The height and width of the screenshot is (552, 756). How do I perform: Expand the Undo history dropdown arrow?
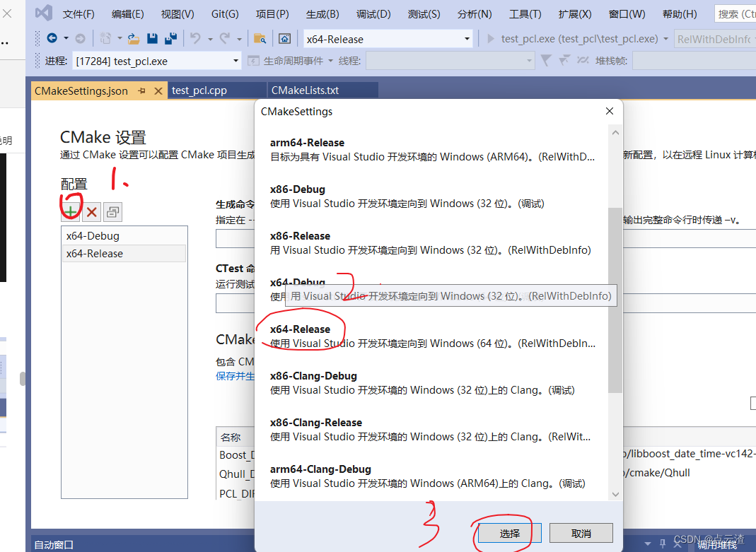click(x=210, y=39)
